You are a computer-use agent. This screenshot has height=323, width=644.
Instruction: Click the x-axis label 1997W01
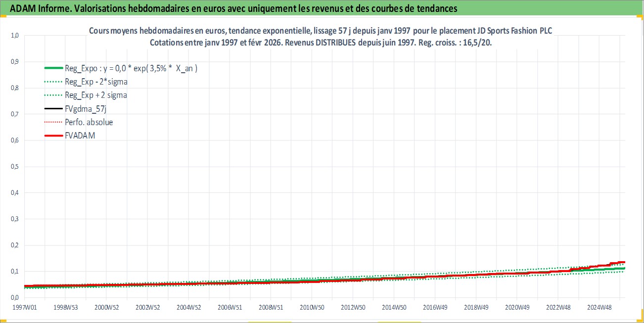tap(24, 307)
